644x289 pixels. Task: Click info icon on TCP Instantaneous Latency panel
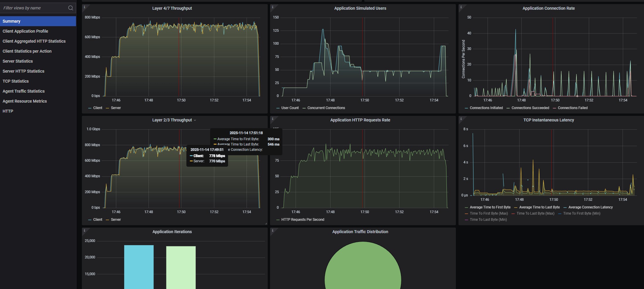461,119
